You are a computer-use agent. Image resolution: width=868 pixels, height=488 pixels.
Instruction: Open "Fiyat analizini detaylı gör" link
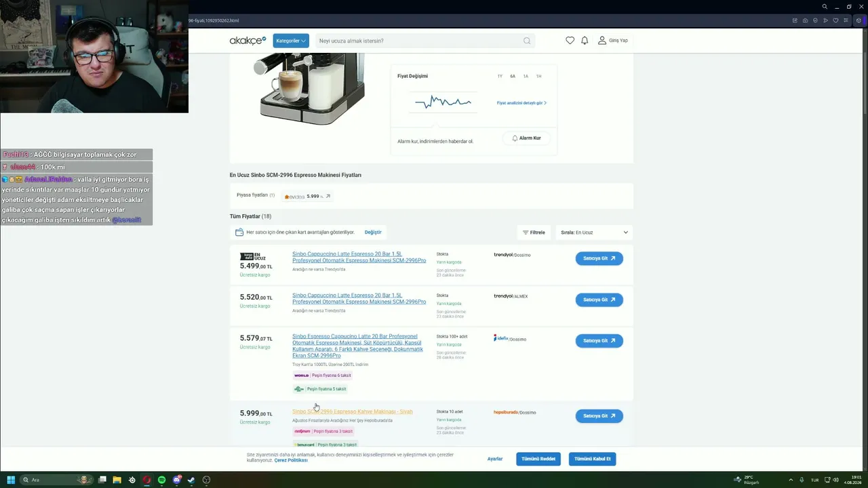click(x=521, y=103)
